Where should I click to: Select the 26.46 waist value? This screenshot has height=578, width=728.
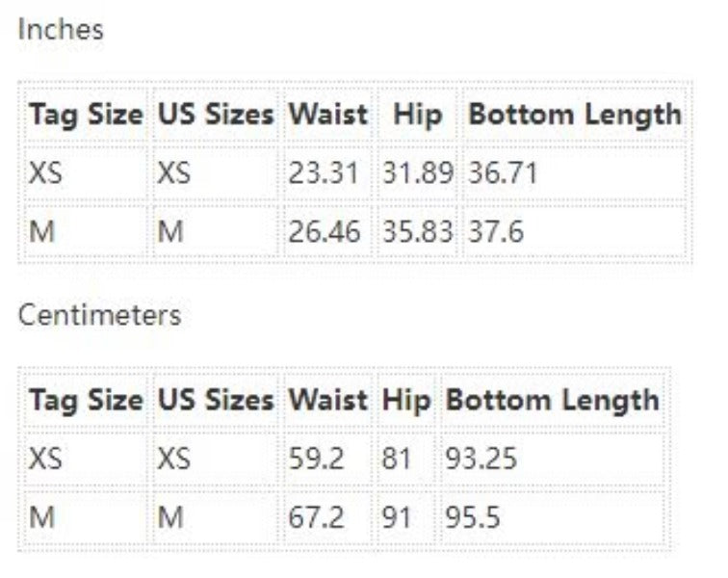(324, 232)
